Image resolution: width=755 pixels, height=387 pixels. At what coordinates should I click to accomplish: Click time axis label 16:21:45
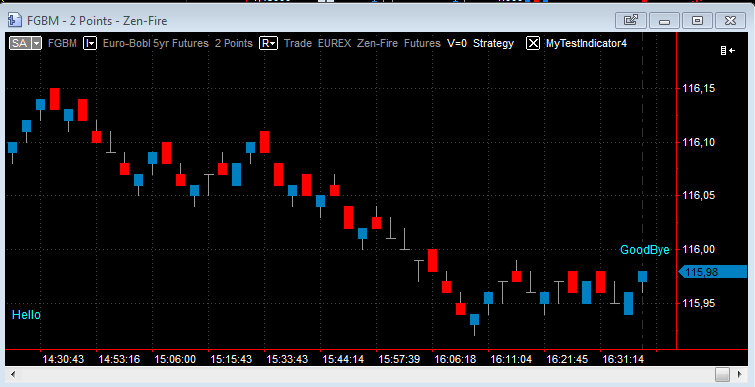coord(567,359)
